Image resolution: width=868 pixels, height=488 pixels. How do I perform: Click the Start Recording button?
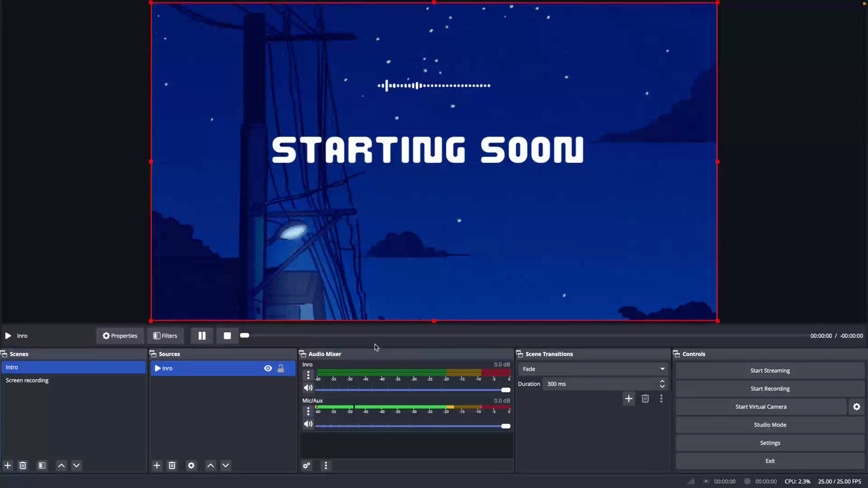[770, 389]
